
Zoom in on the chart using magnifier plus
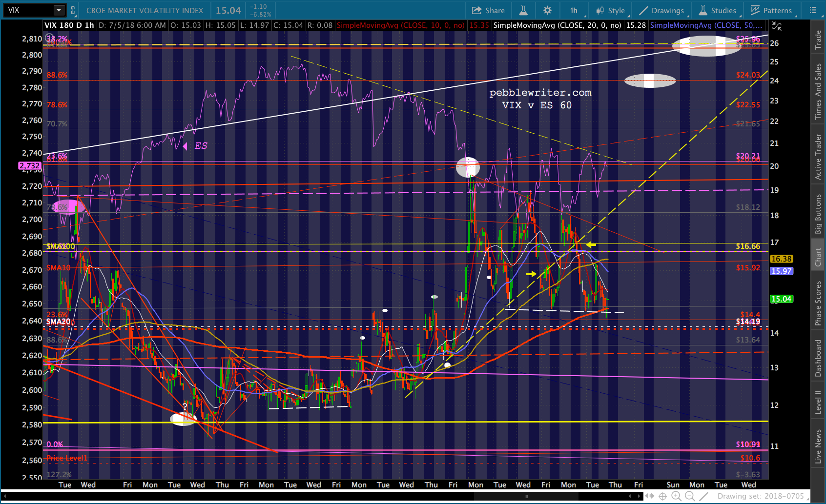pyautogui.click(x=676, y=496)
